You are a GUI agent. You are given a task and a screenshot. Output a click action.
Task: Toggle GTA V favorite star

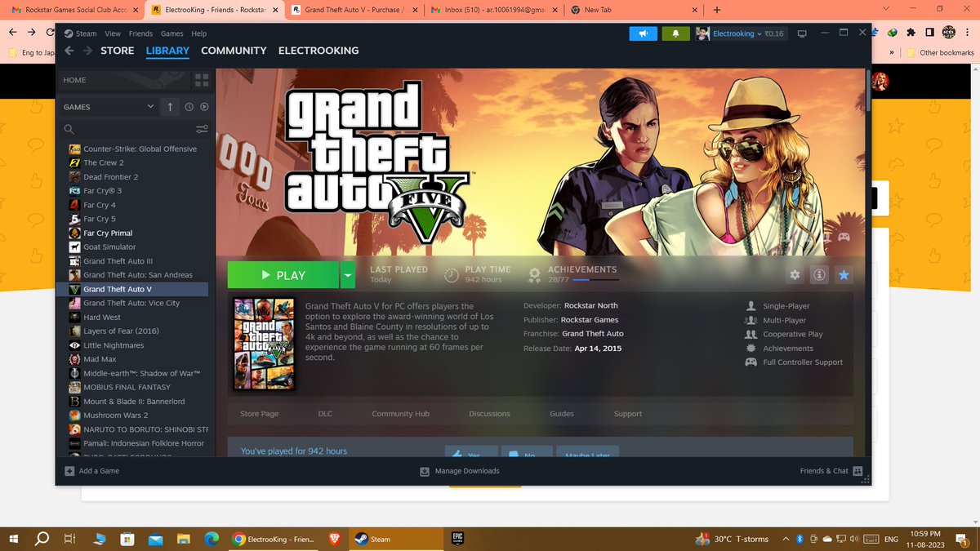(x=844, y=275)
